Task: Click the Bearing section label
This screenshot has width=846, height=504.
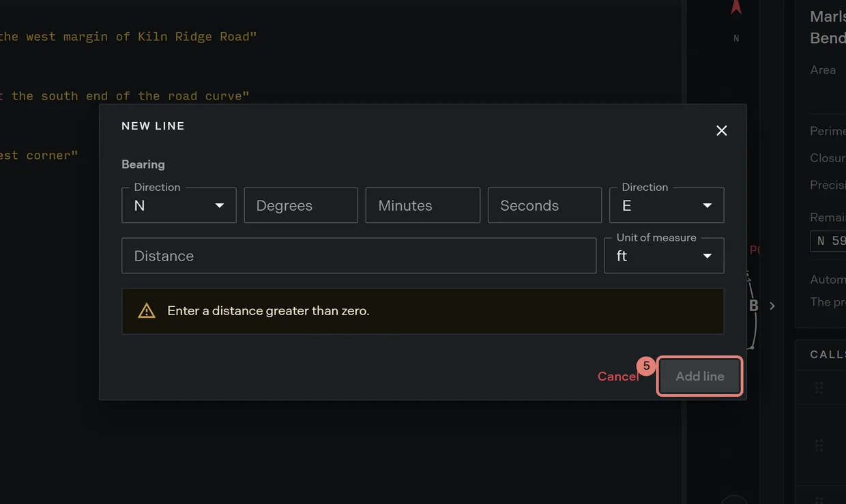Action: (x=143, y=164)
